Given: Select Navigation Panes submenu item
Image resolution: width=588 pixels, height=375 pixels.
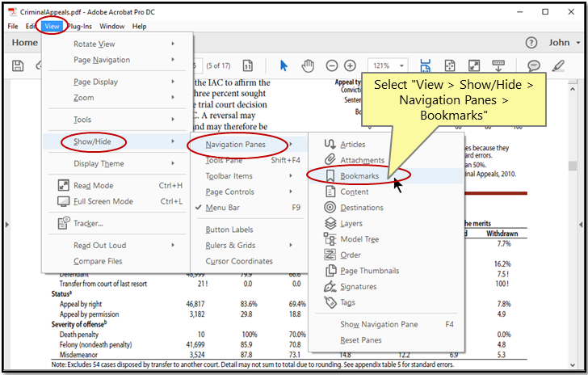Looking at the screenshot, I should pyautogui.click(x=250, y=145).
